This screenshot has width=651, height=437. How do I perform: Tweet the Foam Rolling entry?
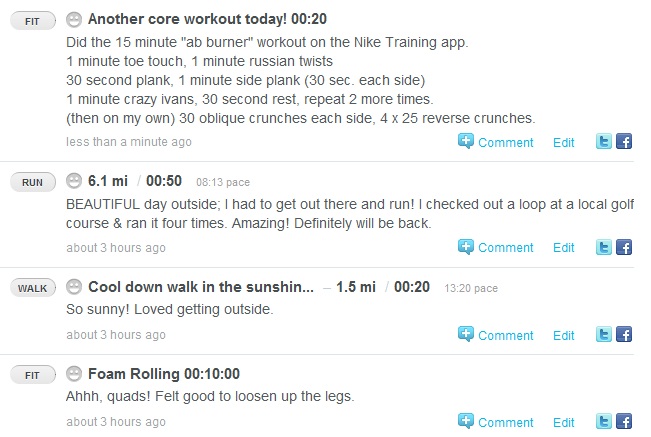point(603,421)
